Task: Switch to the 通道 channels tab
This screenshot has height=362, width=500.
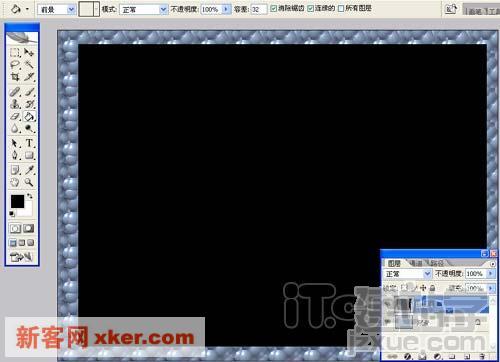Action: coord(416,263)
